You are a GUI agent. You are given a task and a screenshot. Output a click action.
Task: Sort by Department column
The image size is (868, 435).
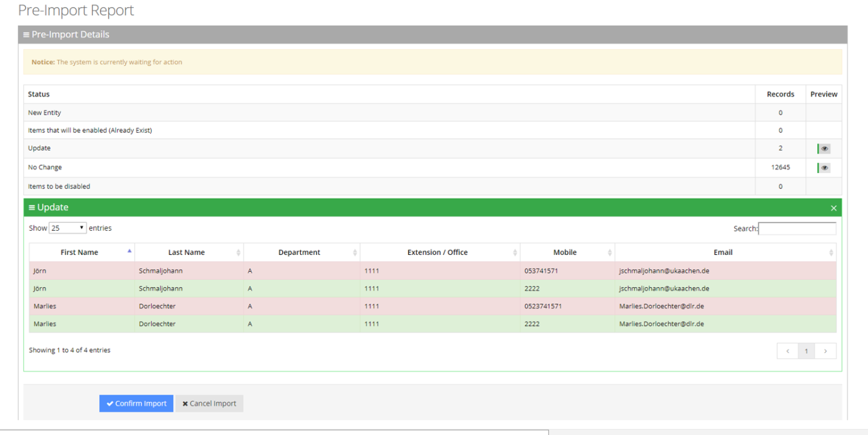(x=299, y=252)
